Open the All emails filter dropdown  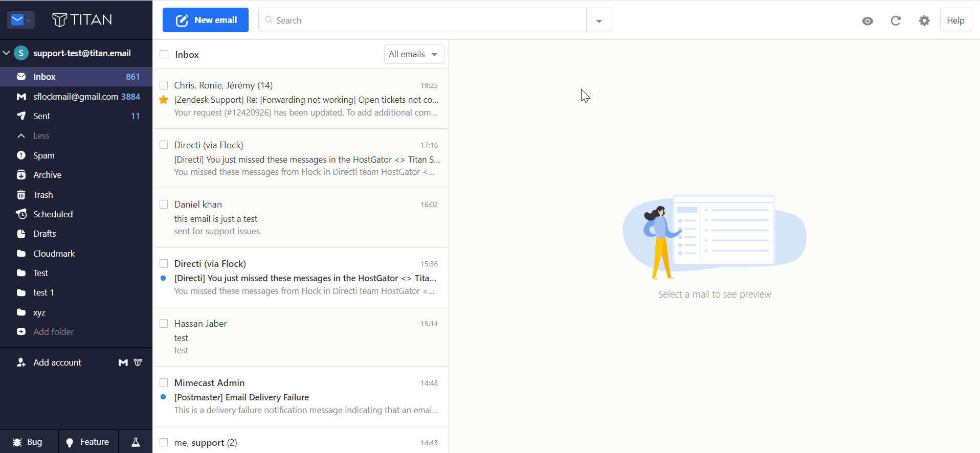tap(414, 54)
